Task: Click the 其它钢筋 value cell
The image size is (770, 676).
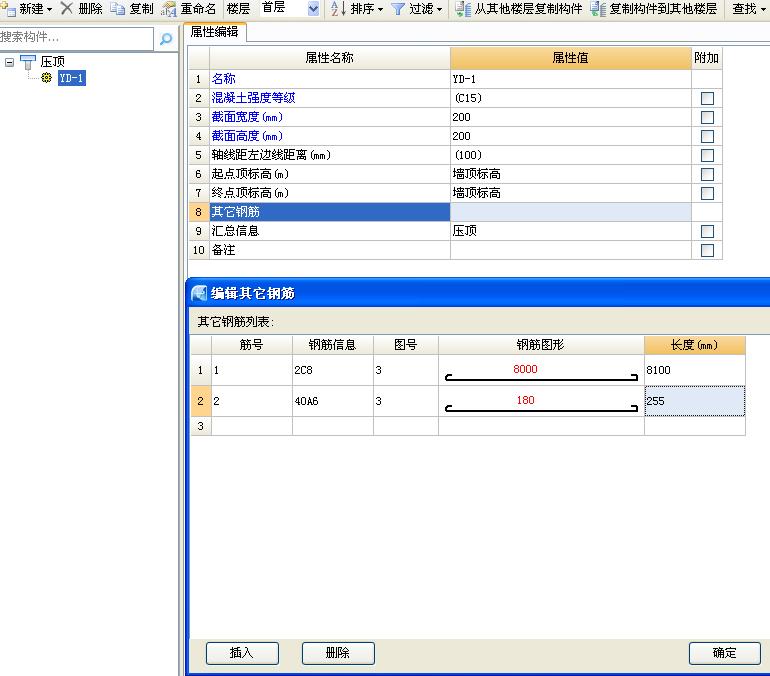Action: (x=571, y=212)
